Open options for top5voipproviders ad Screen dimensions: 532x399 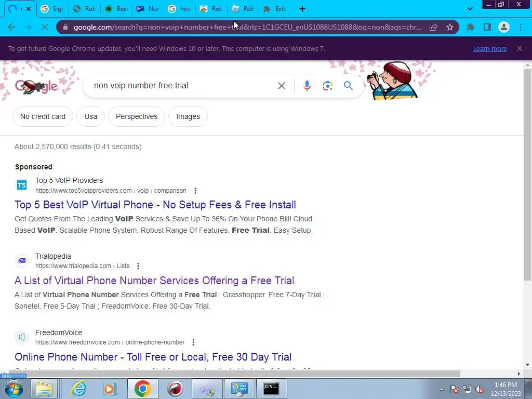pos(195,191)
